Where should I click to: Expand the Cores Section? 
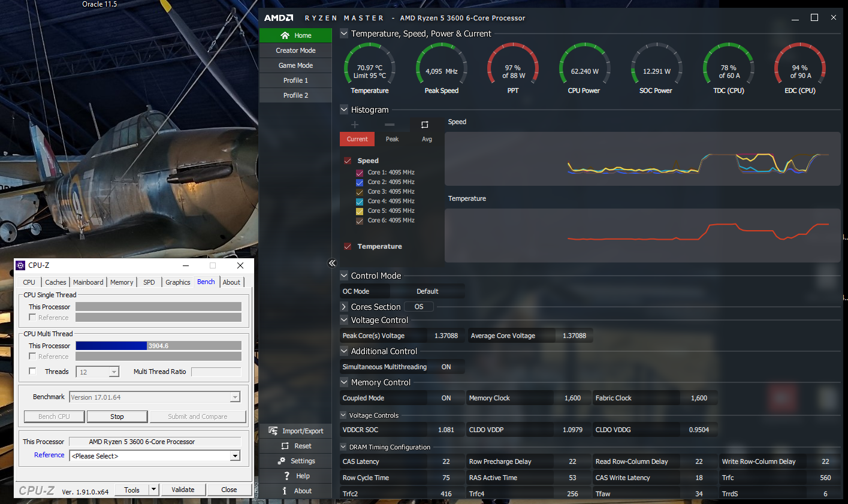[344, 307]
